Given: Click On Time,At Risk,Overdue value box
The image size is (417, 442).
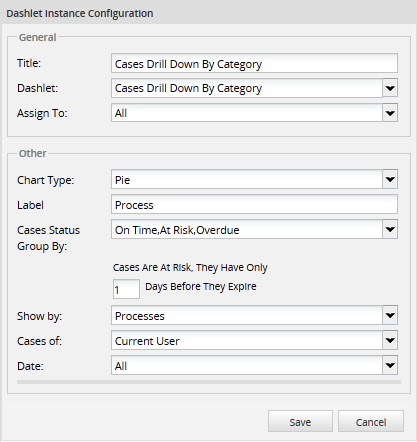Looking at the screenshot, I should tap(247, 229).
